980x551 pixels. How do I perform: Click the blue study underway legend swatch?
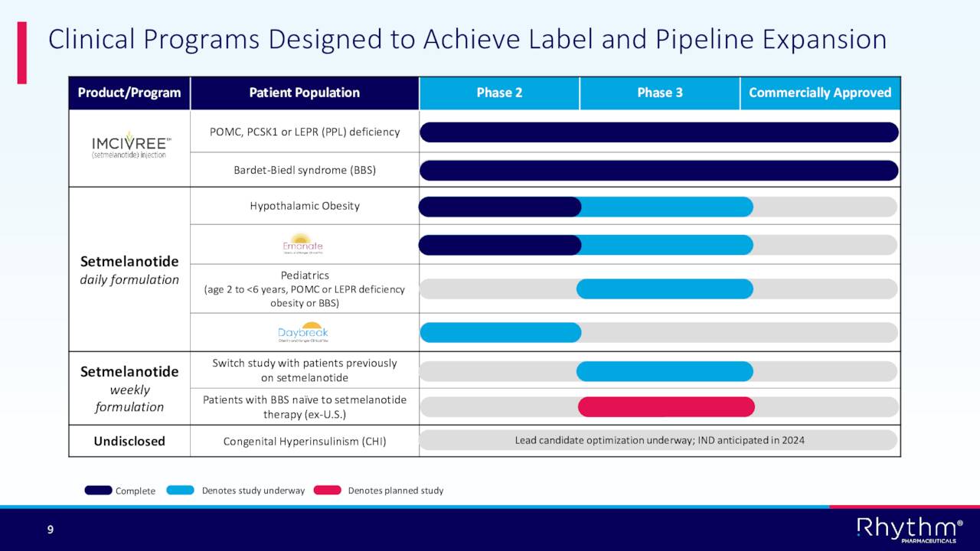(180, 490)
